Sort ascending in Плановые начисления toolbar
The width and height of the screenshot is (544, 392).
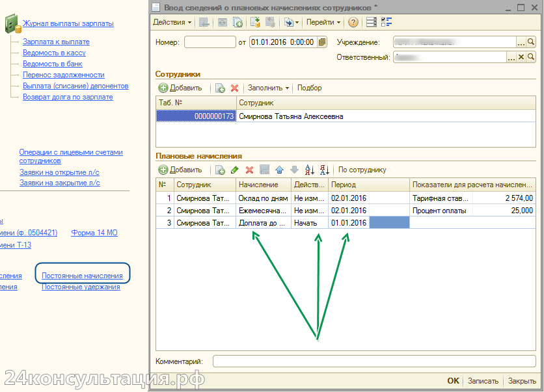point(310,170)
